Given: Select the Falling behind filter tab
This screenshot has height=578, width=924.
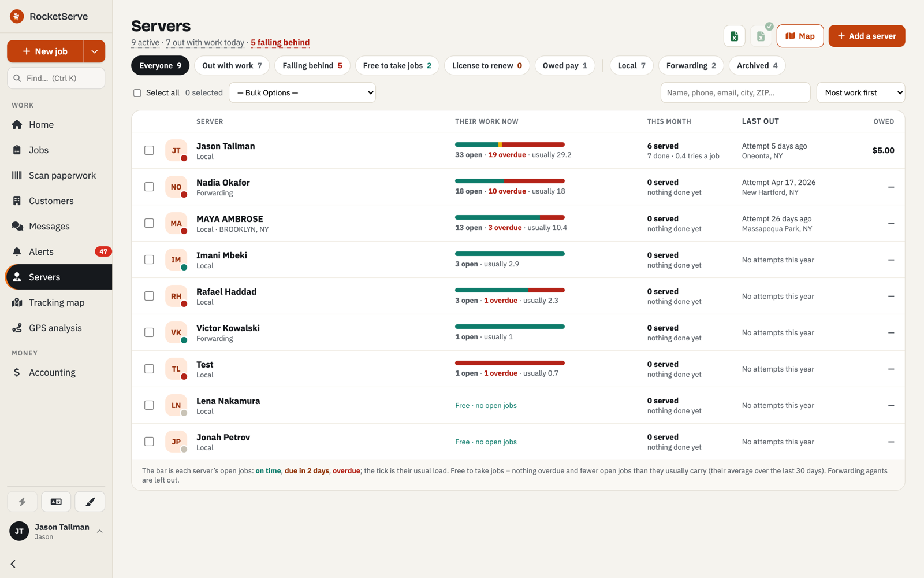Looking at the screenshot, I should [312, 65].
